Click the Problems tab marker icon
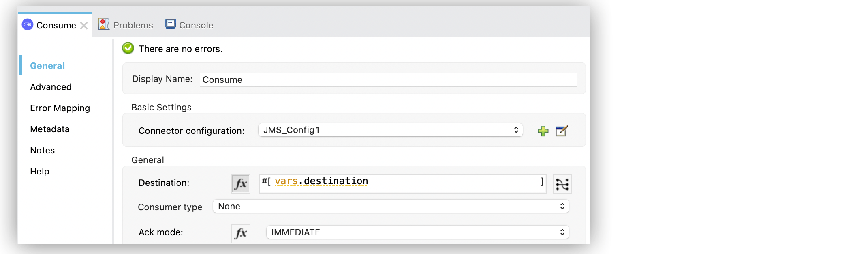Image resolution: width=868 pixels, height=254 pixels. coord(104,24)
